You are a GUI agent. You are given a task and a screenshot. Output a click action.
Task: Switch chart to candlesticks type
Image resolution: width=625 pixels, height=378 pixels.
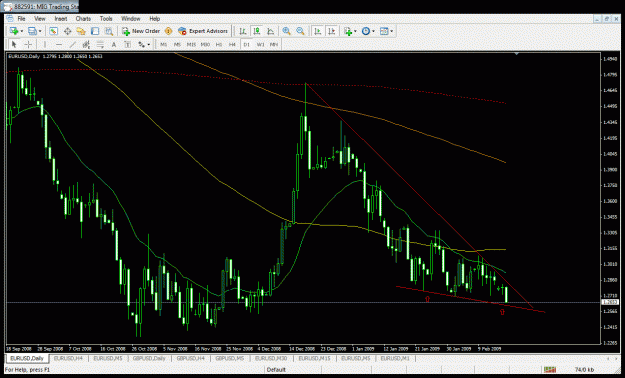(257, 31)
